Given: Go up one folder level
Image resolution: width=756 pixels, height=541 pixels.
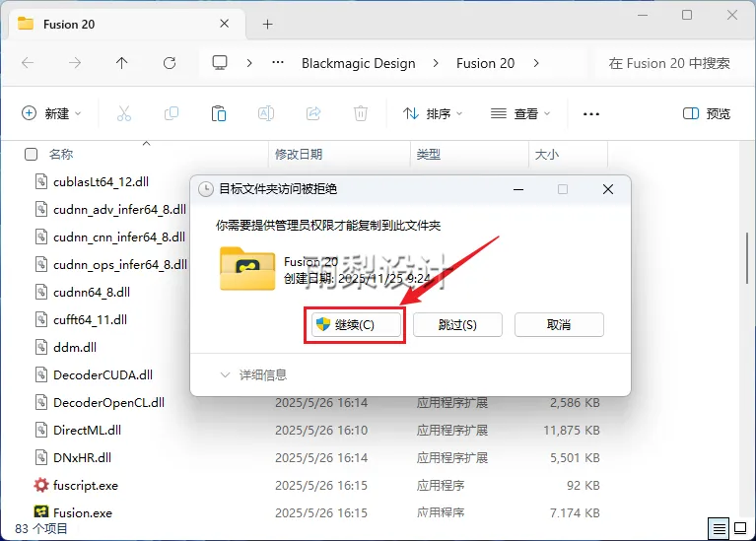Looking at the screenshot, I should click(x=121, y=63).
